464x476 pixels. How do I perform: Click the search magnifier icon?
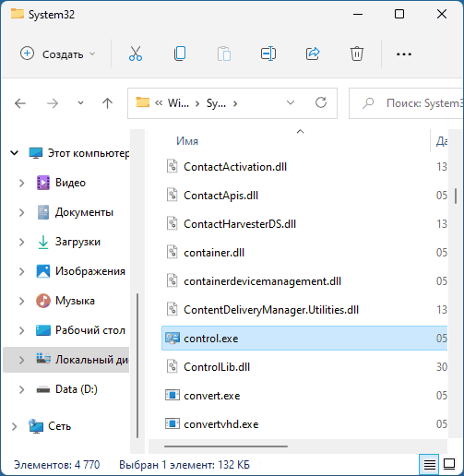tap(368, 103)
